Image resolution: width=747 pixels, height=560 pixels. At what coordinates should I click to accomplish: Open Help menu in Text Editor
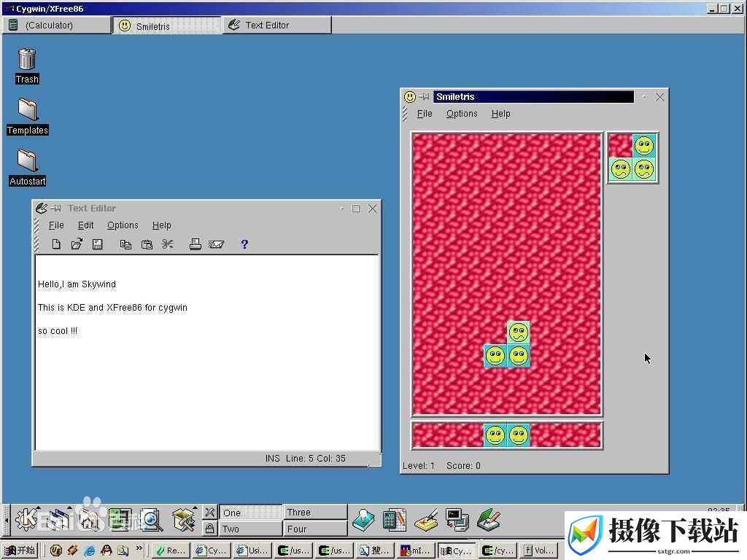click(x=161, y=225)
